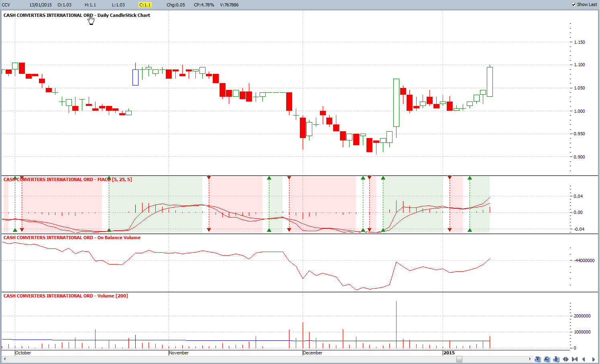Viewport: 600px width, 364px height.
Task: Click the November date axis label
Action: (179, 353)
